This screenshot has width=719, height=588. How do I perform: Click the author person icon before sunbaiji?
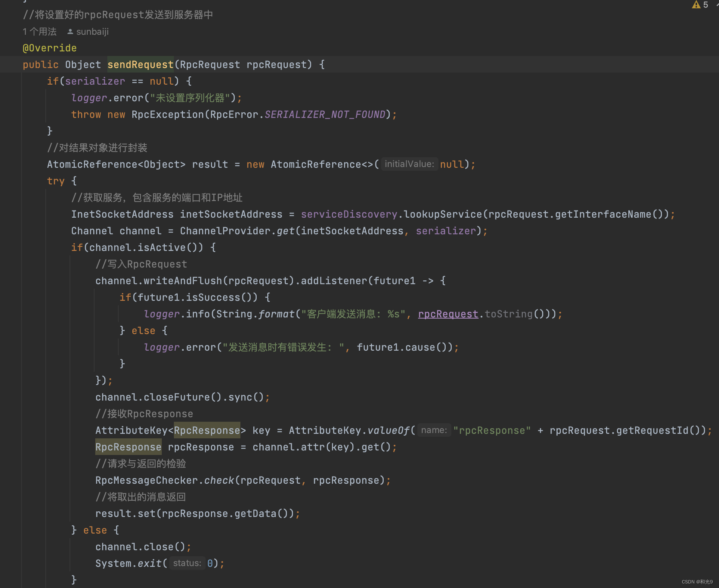(x=70, y=32)
